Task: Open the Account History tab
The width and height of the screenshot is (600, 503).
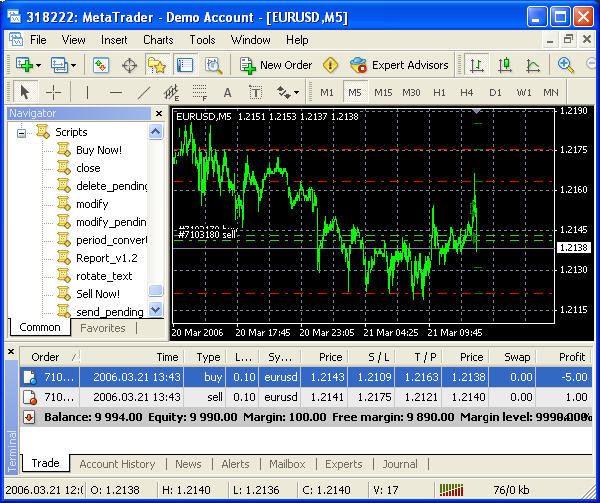Action: 117,464
